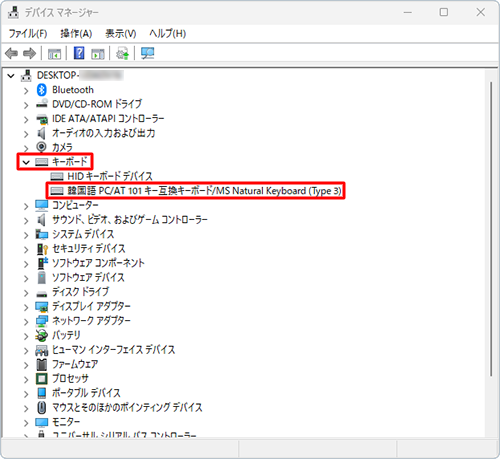
Task: Click the プロセッサ processor icon
Action: click(42, 379)
